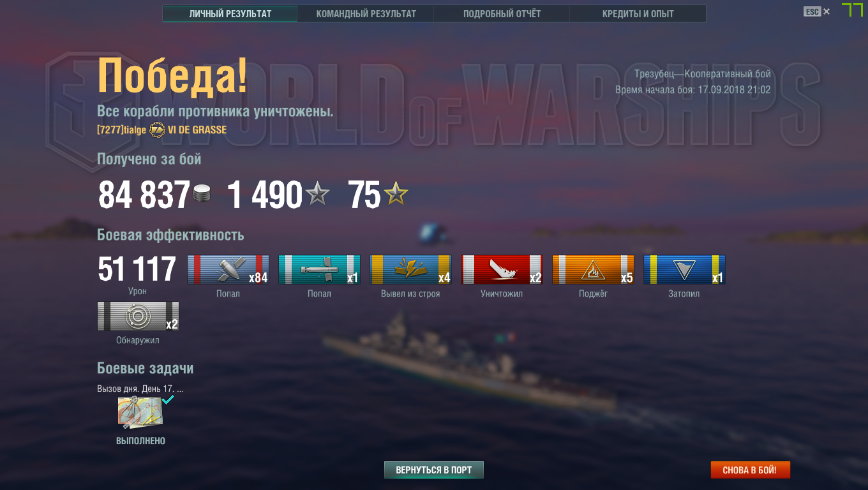
Task: Click the red 'Снова в бой!' button
Action: coord(750,470)
